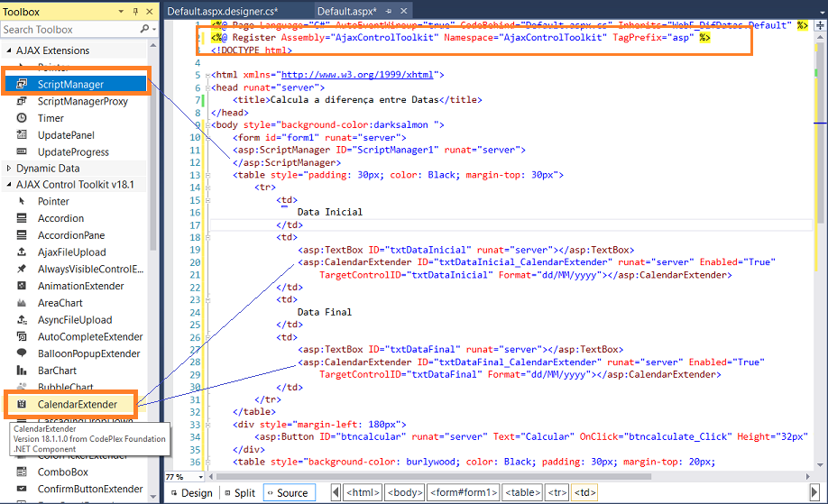Select the BalloonPopupExtender icon

[x=22, y=353]
